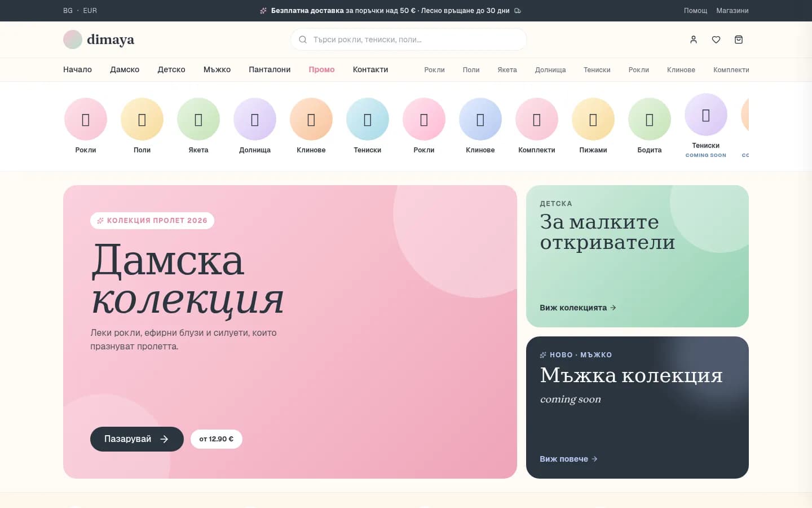This screenshot has width=812, height=508.
Task: Select the yellow Поли category circle
Action: 142,119
